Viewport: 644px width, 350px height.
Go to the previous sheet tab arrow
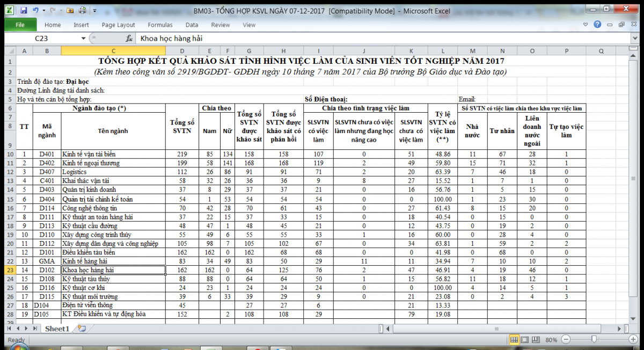(x=18, y=329)
